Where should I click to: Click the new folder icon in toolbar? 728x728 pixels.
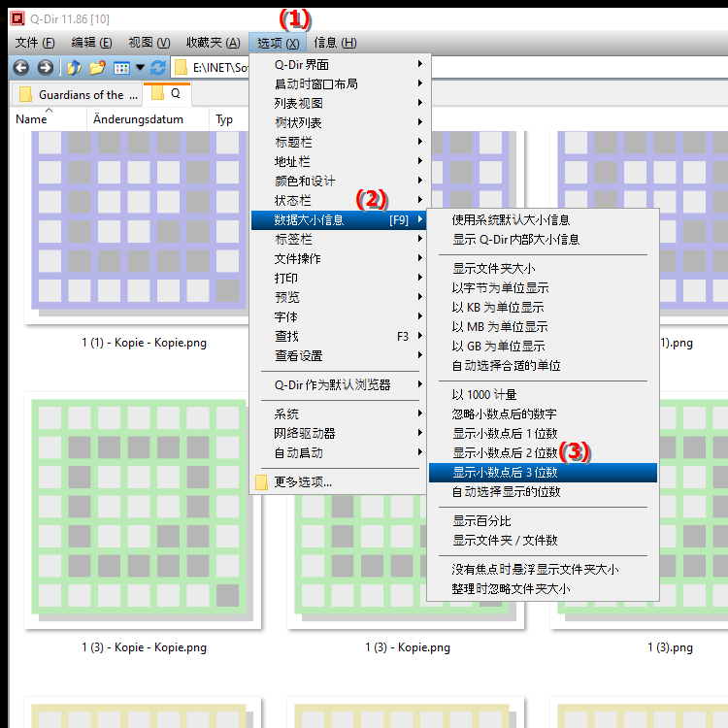pos(97,68)
